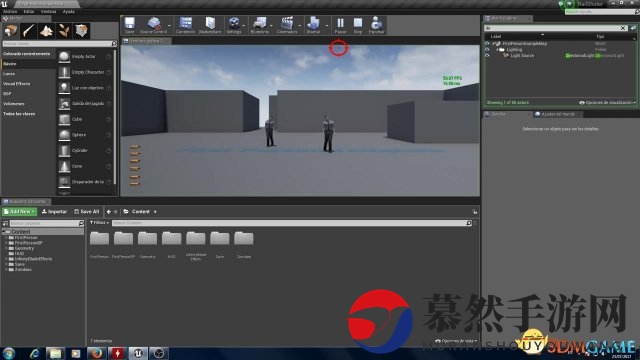Open Source Control dropdown arrow
Viewport: 640px width, 360px height.
coord(169,25)
